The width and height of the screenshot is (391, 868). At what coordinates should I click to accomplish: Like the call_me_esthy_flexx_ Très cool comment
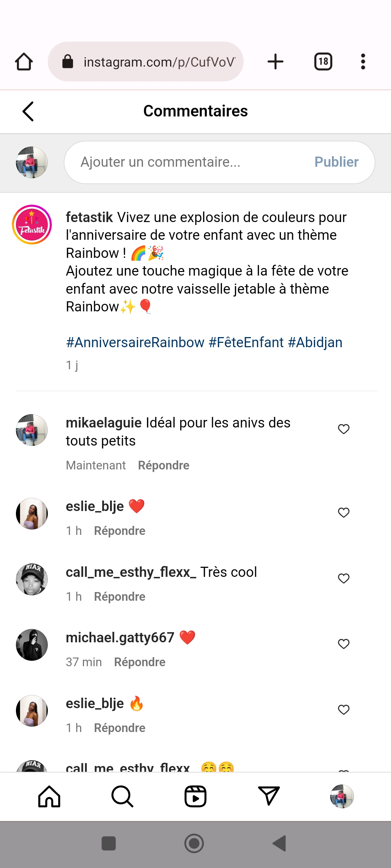click(x=344, y=578)
